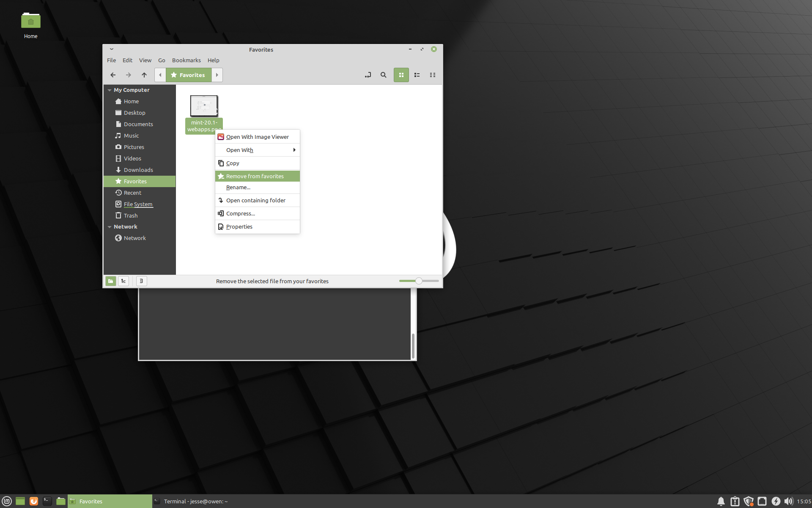Choose Copy from the context menu
The width and height of the screenshot is (812, 508).
[258, 163]
